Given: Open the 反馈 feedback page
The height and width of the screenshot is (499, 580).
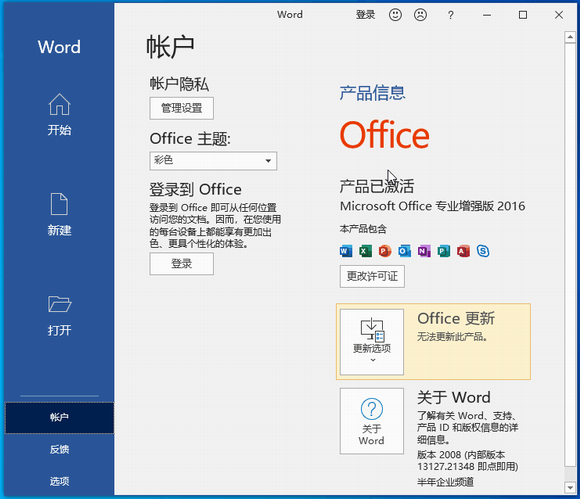Looking at the screenshot, I should click(59, 449).
